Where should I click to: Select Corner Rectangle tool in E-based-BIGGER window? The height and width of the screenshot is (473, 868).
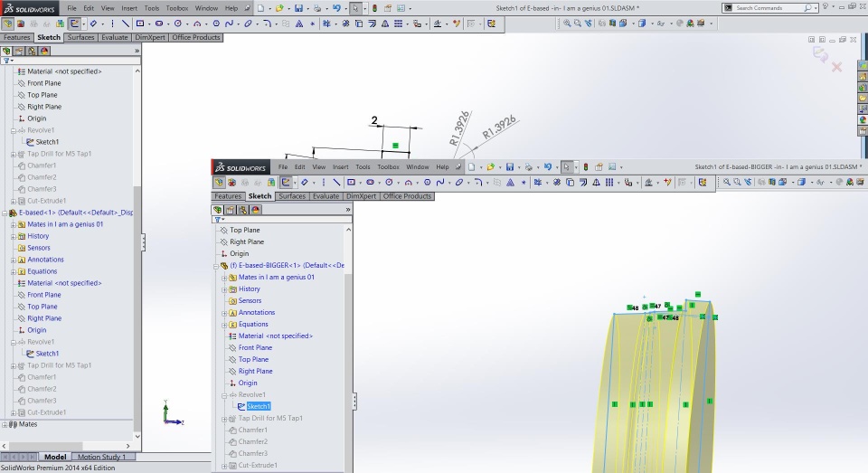pos(351,182)
